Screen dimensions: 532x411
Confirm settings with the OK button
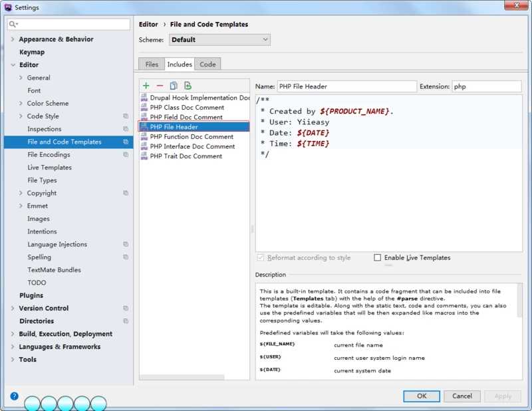[x=422, y=396]
